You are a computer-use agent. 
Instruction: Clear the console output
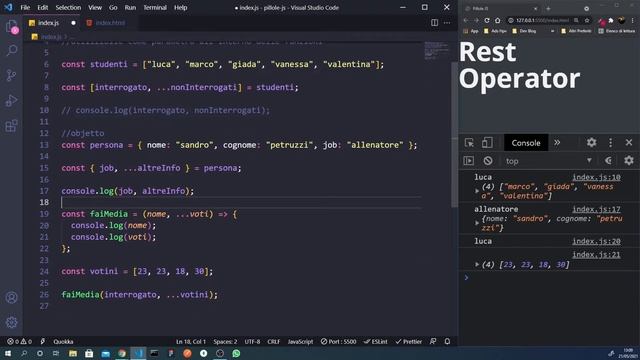pyautogui.click(x=488, y=161)
